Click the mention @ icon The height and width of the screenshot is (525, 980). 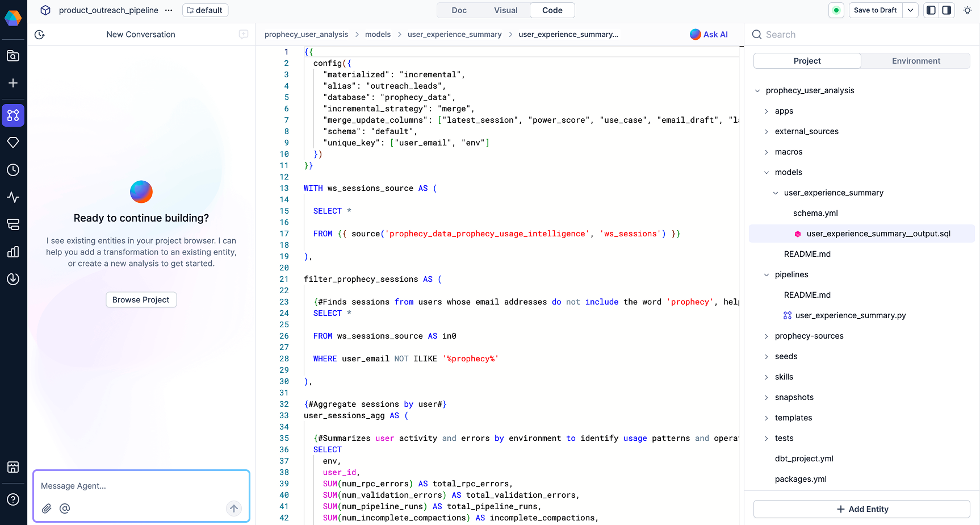pyautogui.click(x=65, y=509)
